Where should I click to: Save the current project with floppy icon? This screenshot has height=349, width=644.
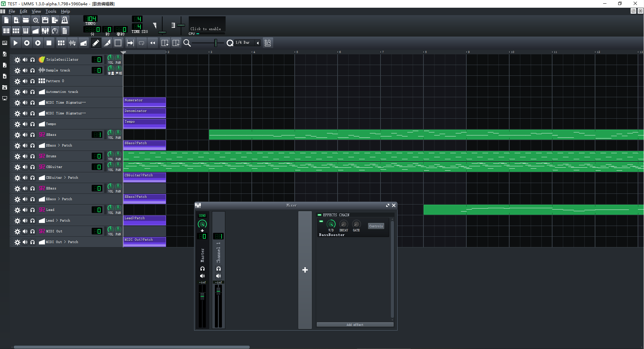click(x=45, y=20)
